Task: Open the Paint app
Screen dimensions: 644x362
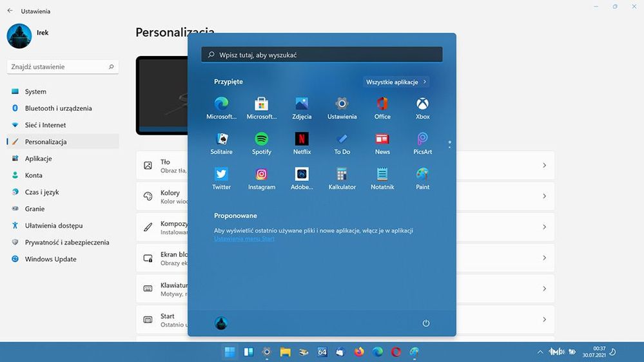Action: pyautogui.click(x=422, y=175)
